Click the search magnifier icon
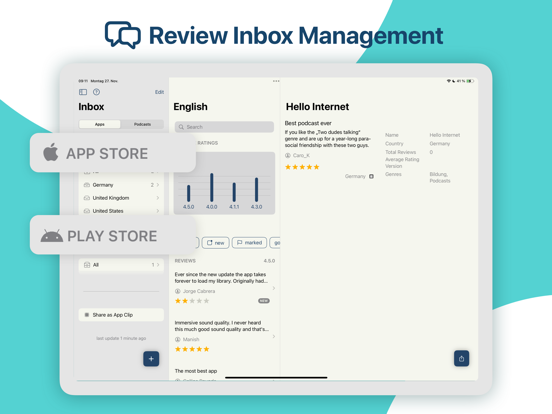This screenshot has width=552, height=414. coord(181,127)
